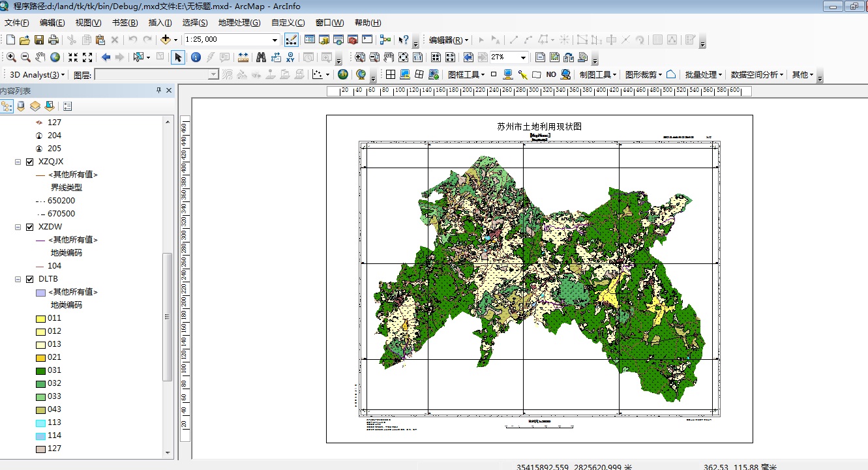Image resolution: width=868 pixels, height=470 pixels.
Task: Select the Identify tool
Action: pyautogui.click(x=196, y=57)
